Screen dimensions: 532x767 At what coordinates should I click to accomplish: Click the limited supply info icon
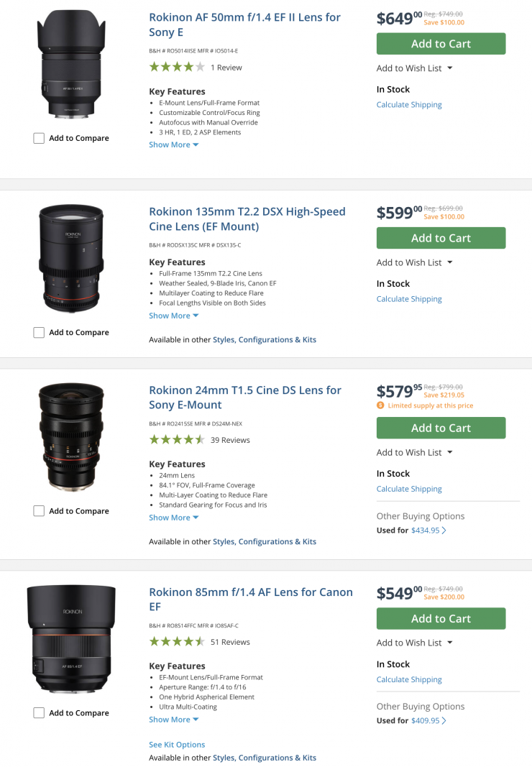tap(380, 405)
